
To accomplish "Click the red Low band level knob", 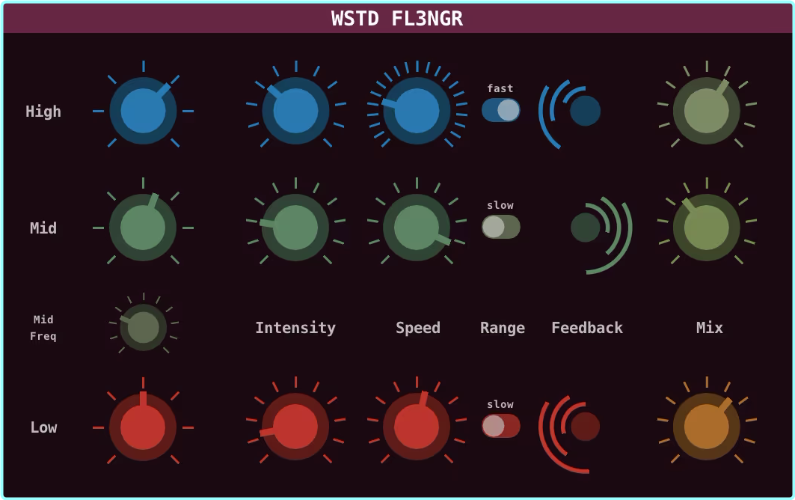I will coord(143,427).
